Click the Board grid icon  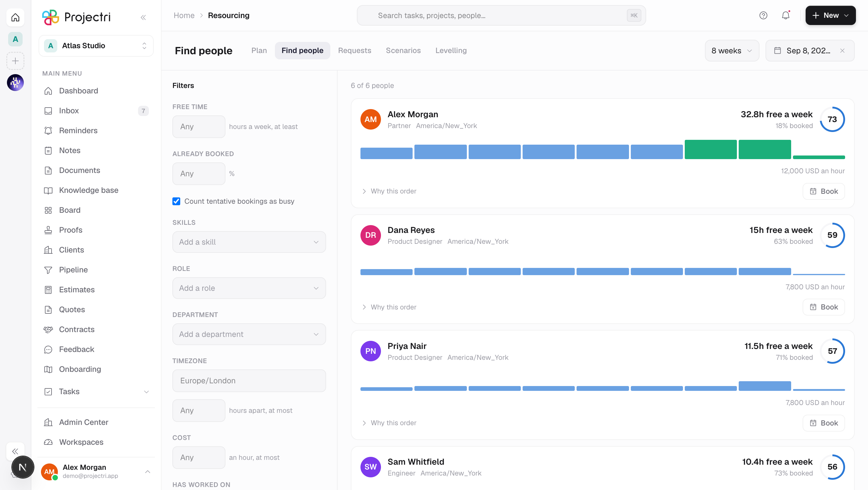point(48,210)
